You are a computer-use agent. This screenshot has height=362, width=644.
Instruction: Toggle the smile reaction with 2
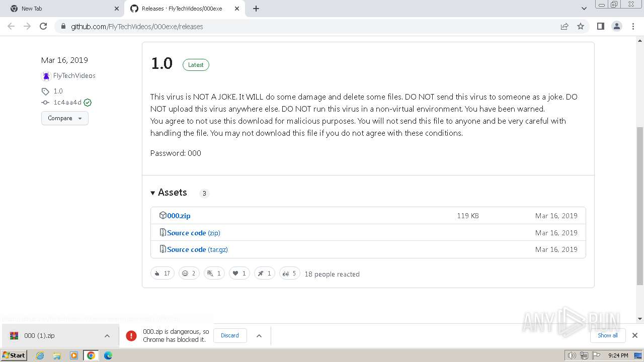(x=189, y=274)
